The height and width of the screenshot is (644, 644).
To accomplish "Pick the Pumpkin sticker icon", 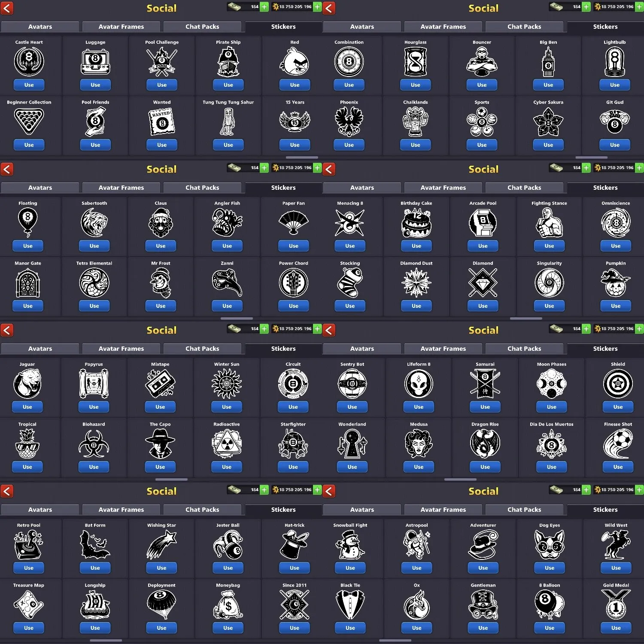I will 616,283.
